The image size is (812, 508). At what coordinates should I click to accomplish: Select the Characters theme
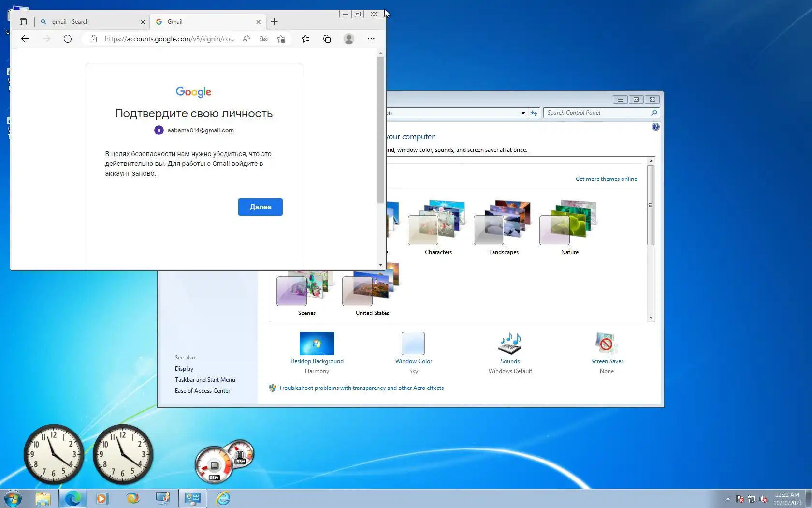pyautogui.click(x=438, y=227)
